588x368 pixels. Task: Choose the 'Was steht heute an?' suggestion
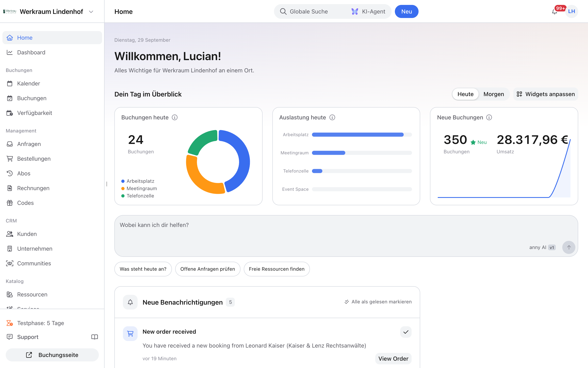click(143, 269)
